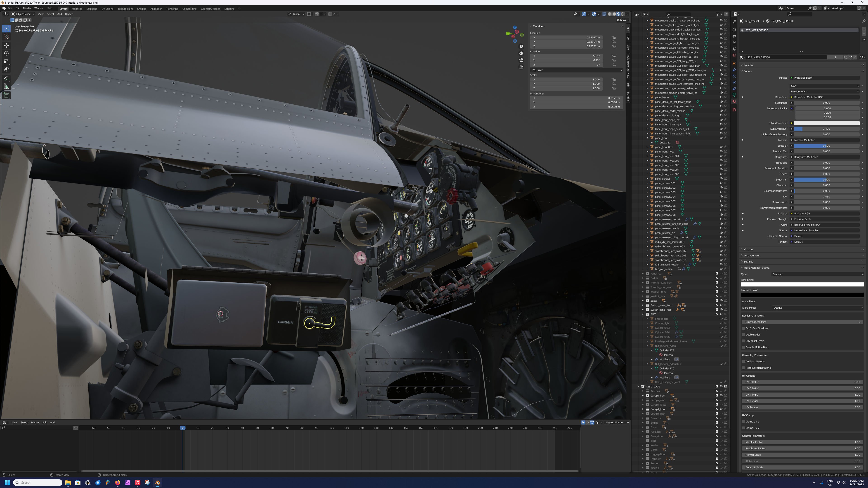Enable the Day Night Cycle checkbox
868x488 pixels.
(744, 341)
